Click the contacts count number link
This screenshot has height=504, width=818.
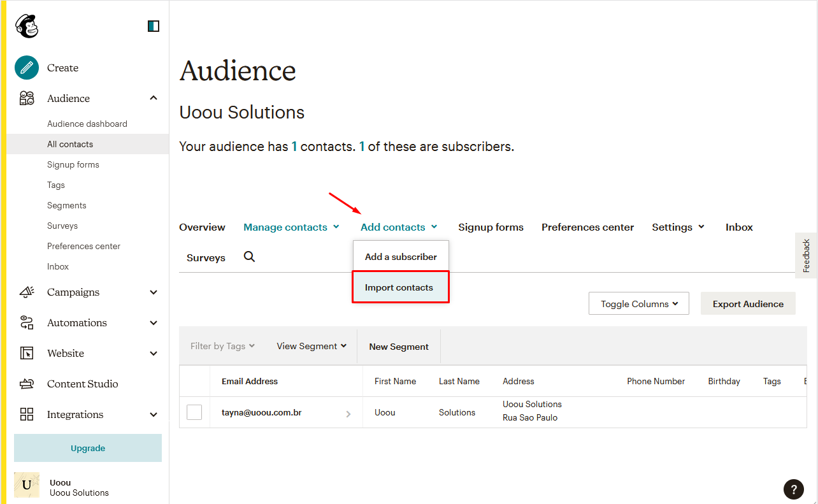(x=294, y=147)
